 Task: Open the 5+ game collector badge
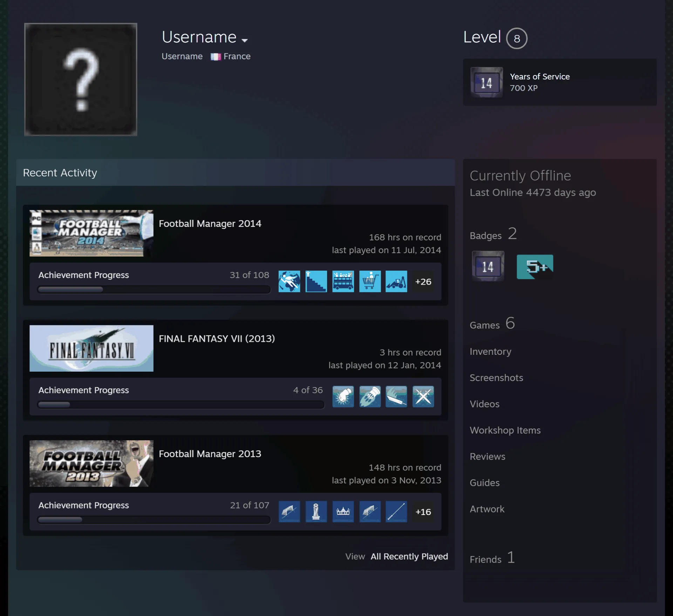point(535,267)
